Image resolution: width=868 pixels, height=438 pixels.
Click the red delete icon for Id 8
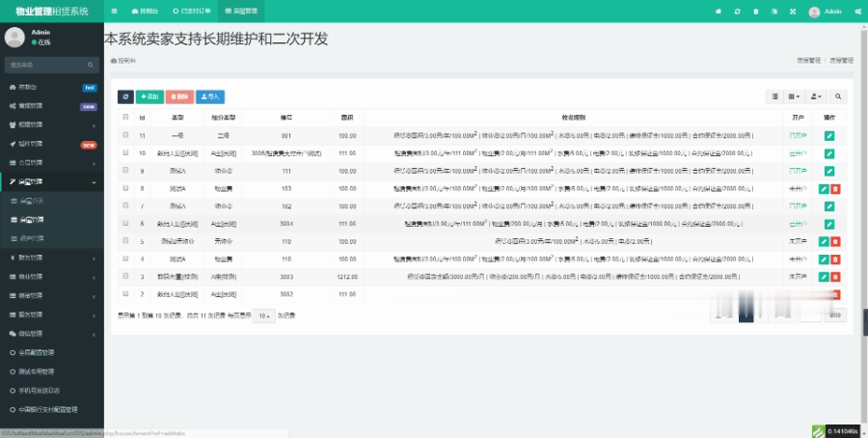[x=835, y=189]
